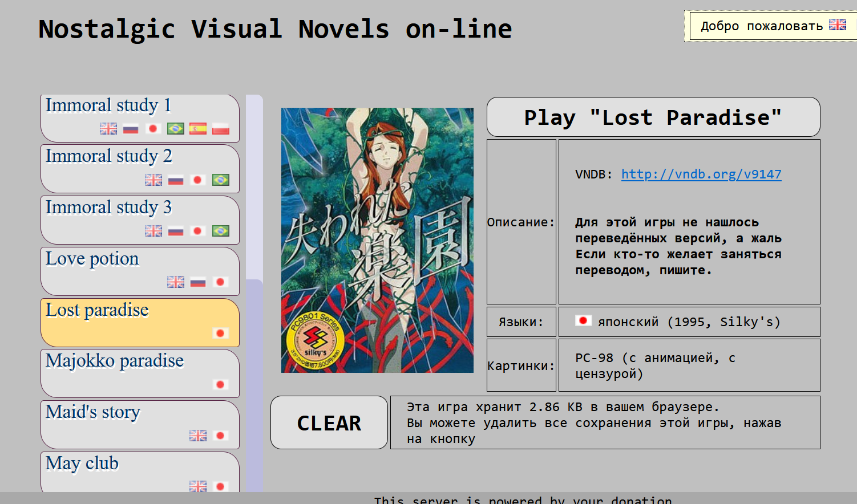The image size is (857, 504).
Task: Click Nostalgic Visual Novels on-line title
Action: pos(275,29)
